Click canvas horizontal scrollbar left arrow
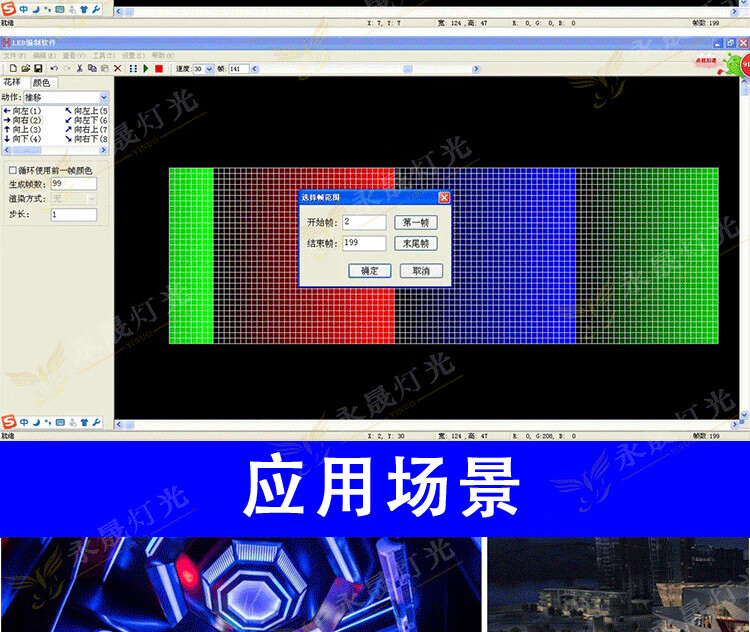The width and height of the screenshot is (750, 632). [x=119, y=424]
